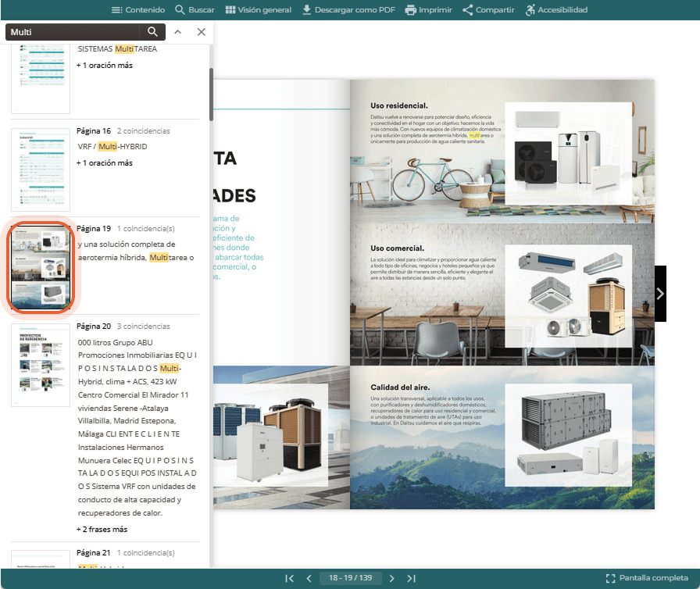Viewport: 700px width, 589px height.
Task: Expand '+ 1 oración más' under SISTEMAS MultiTAREA
Action: (105, 65)
